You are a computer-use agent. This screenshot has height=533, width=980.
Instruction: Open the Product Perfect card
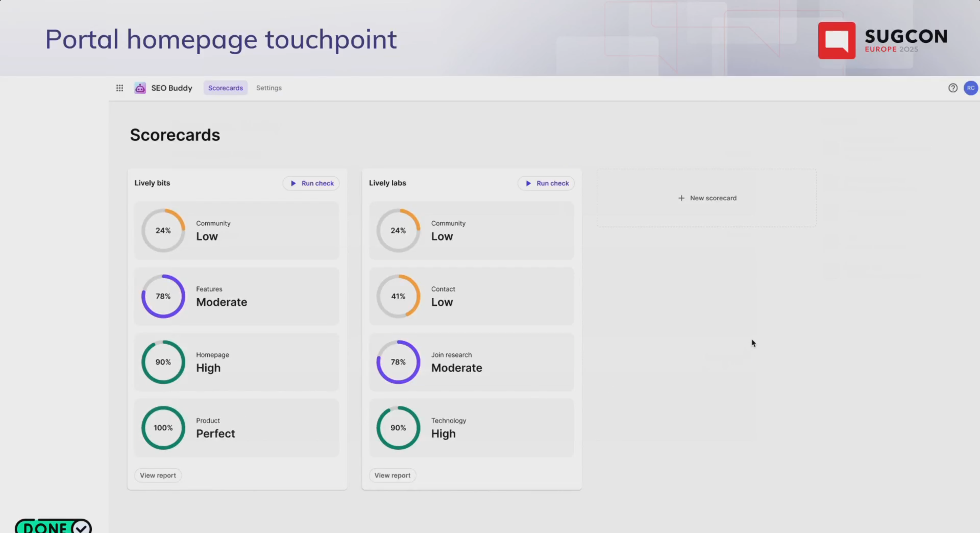tap(237, 428)
